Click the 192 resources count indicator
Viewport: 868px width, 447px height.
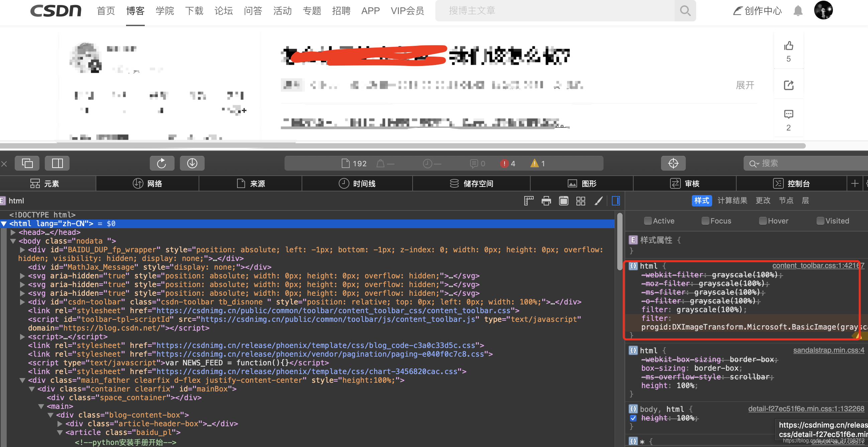[354, 164]
